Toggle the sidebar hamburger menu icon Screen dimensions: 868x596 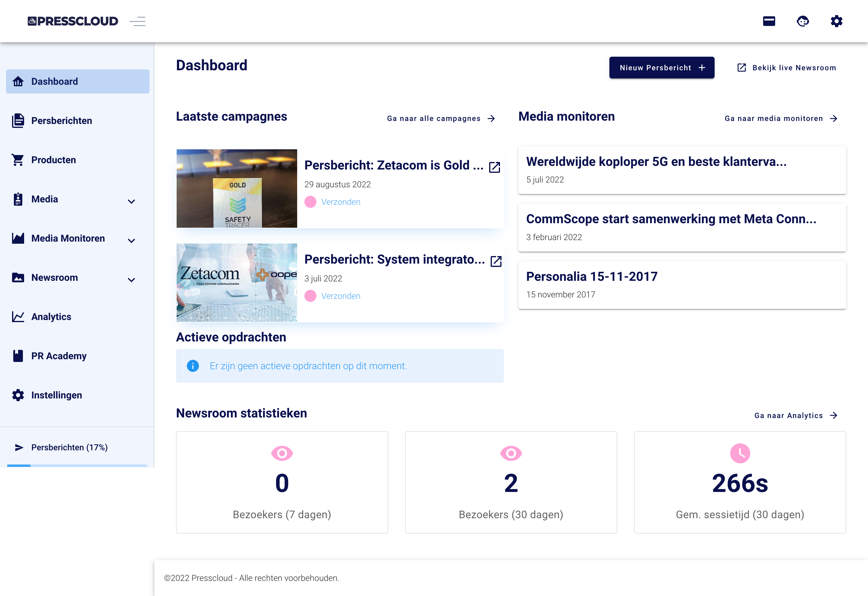pos(137,21)
